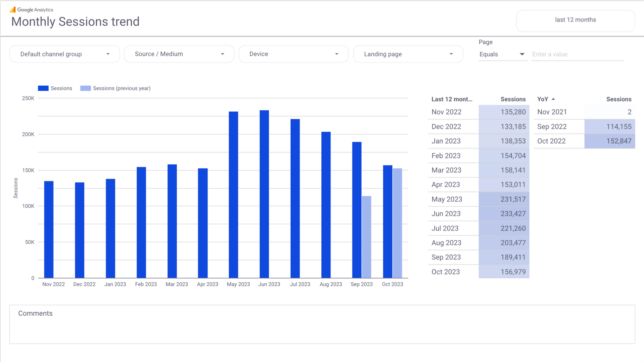
Task: Click the Page filter value field
Action: coord(577,54)
